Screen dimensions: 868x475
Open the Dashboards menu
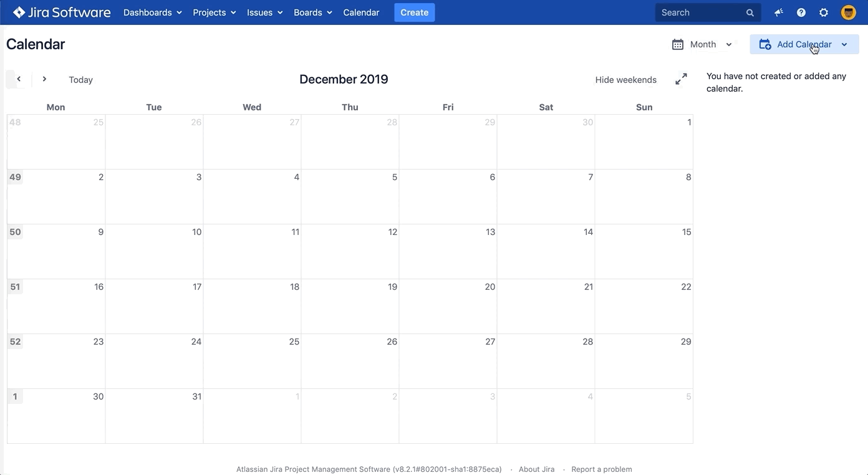152,12
